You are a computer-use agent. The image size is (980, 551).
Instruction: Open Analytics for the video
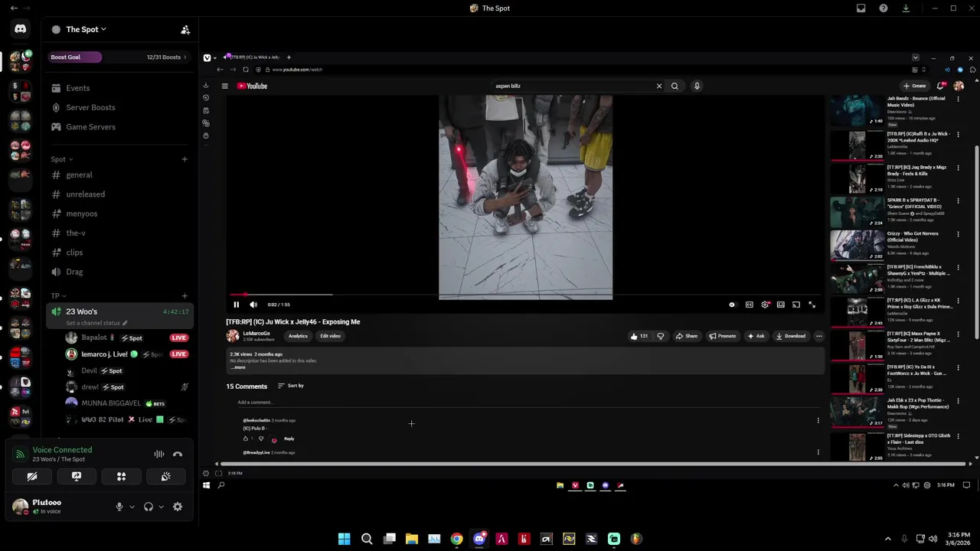point(298,336)
